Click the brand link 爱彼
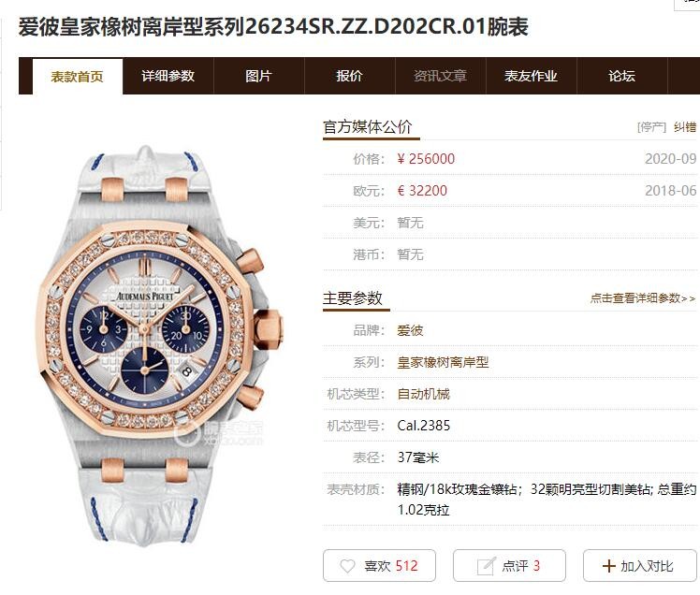The height and width of the screenshot is (595, 700). [x=410, y=330]
